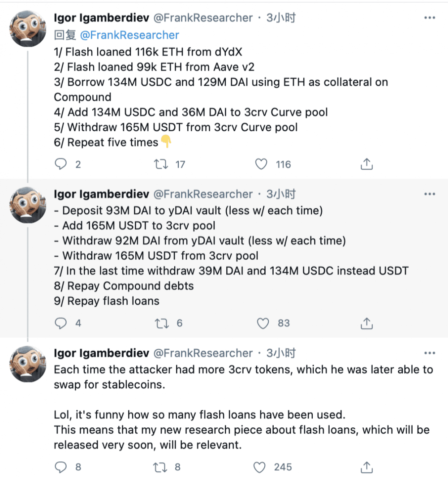This screenshot has width=448, height=477.
Task: Retweet the flash loan steps tweet with 17 retweets
Action: (x=160, y=165)
